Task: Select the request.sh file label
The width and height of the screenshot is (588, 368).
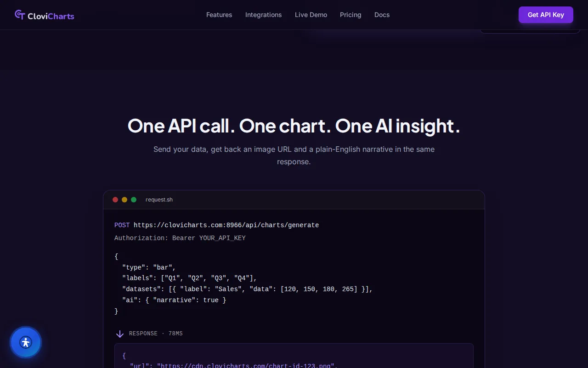Action: click(x=159, y=200)
